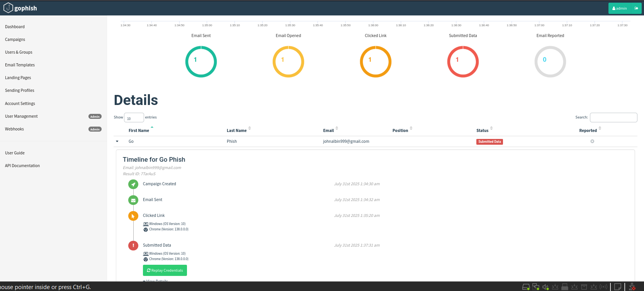This screenshot has height=291, width=644.
Task: Open the admin user dropdown
Action: pyautogui.click(x=620, y=8)
